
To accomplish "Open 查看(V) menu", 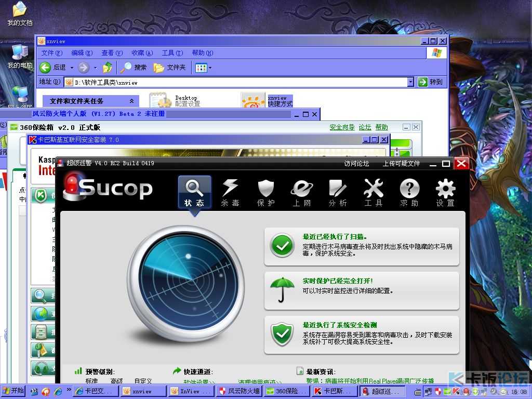I will 112,53.
